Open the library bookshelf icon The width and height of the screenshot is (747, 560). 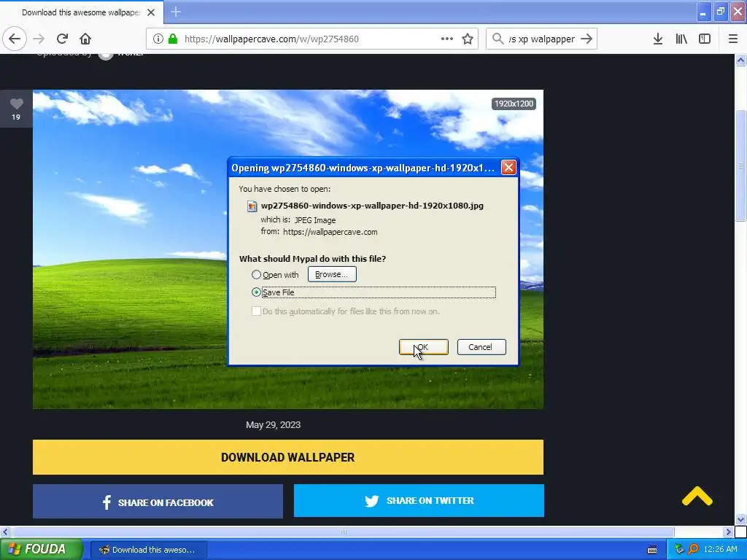pyautogui.click(x=681, y=39)
